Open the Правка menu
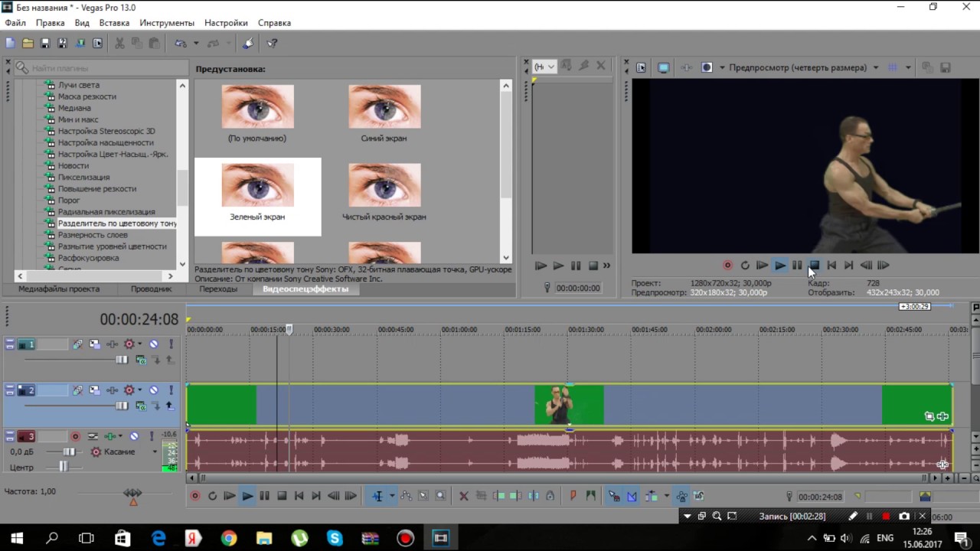980x551 pixels. [x=51, y=23]
